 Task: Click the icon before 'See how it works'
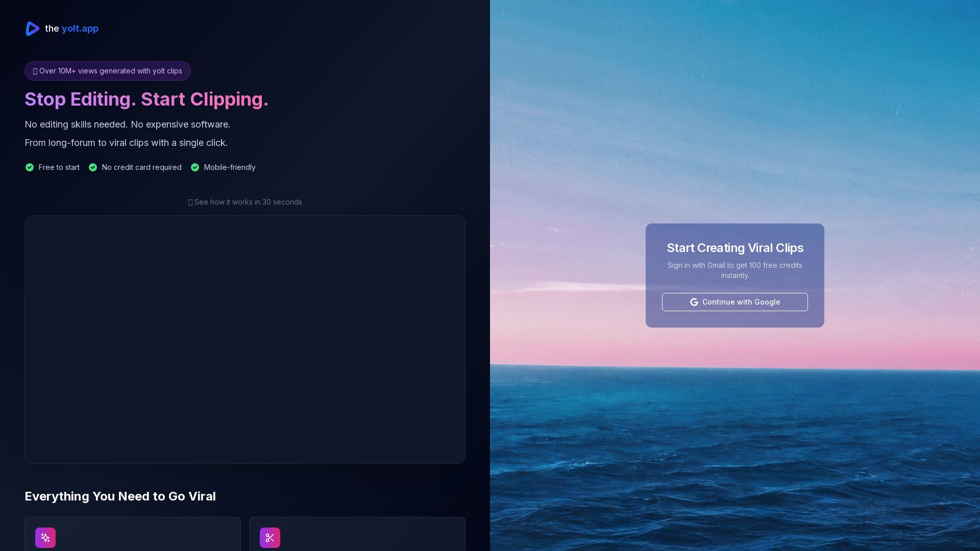(x=190, y=203)
